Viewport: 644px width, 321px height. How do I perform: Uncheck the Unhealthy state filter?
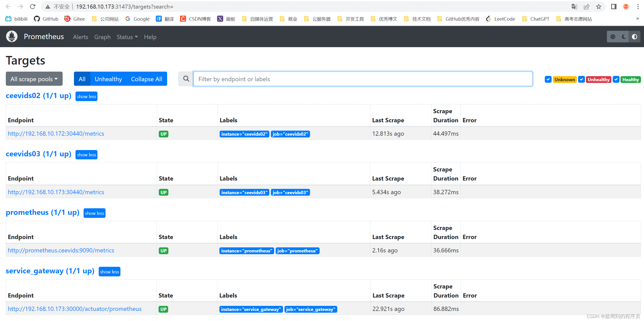[x=581, y=79]
